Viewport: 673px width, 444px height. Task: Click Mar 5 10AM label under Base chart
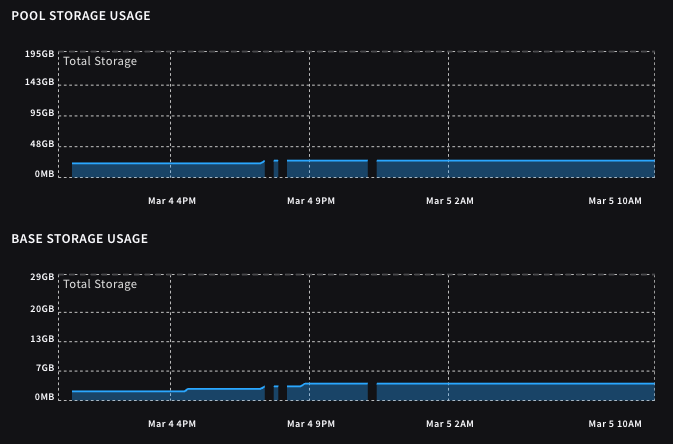[x=614, y=424]
